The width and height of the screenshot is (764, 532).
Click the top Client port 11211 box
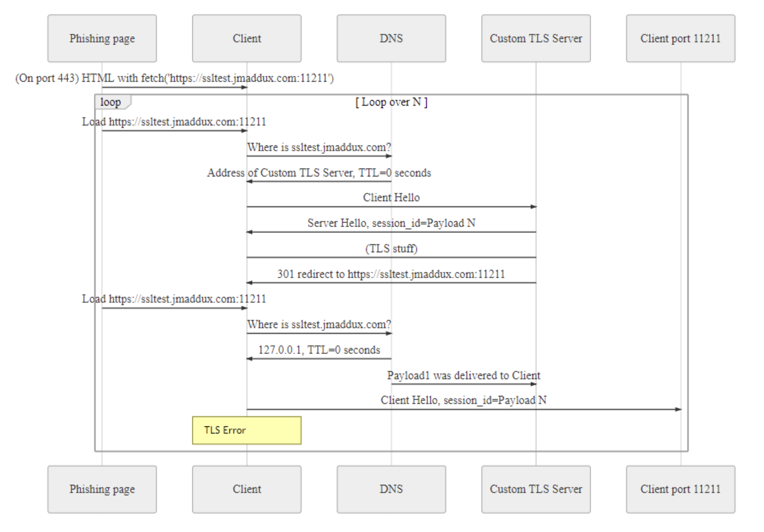[x=680, y=38]
